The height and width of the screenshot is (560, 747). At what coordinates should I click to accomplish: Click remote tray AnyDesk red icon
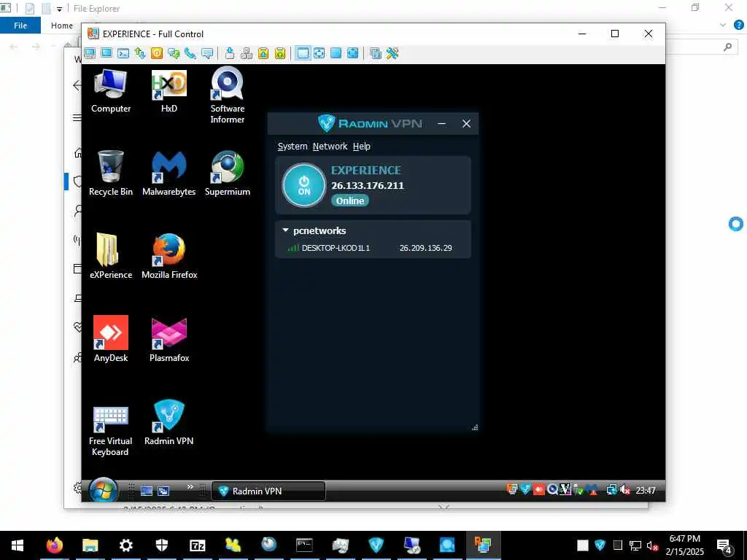[539, 489]
